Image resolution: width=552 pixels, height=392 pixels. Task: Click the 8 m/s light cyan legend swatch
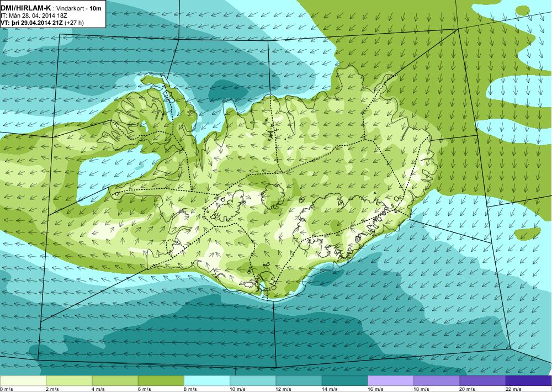click(x=207, y=381)
